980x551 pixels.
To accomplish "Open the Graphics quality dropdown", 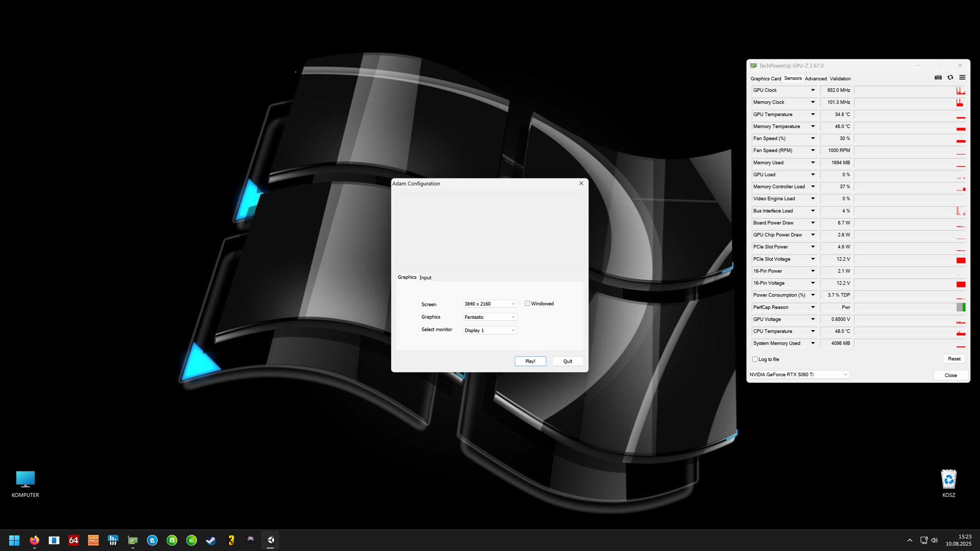I will (x=490, y=317).
